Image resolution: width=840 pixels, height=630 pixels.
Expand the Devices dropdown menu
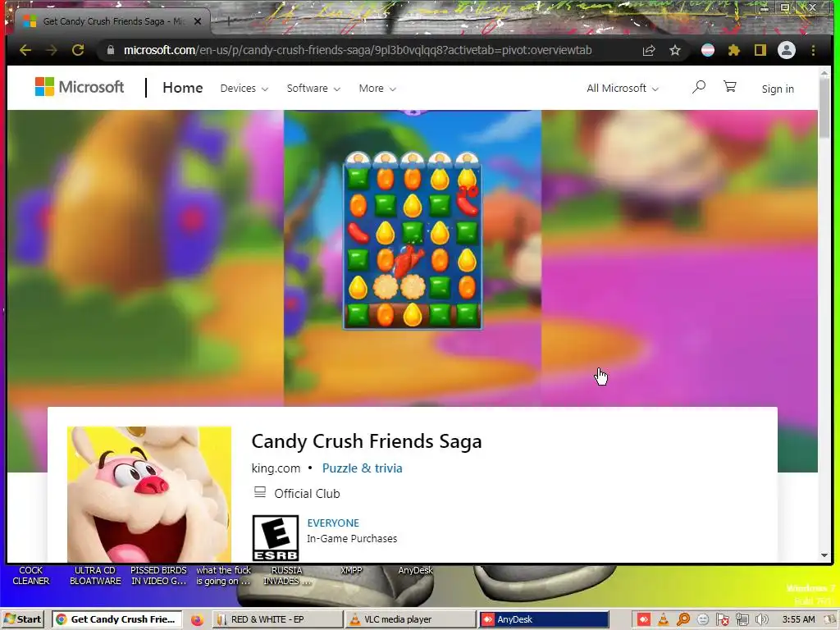[244, 89]
